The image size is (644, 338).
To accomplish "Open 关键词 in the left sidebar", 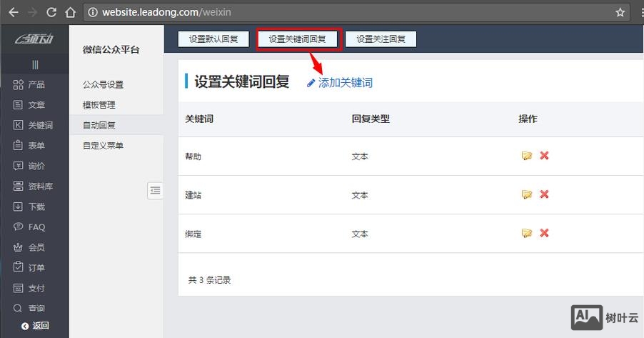I will (33, 125).
